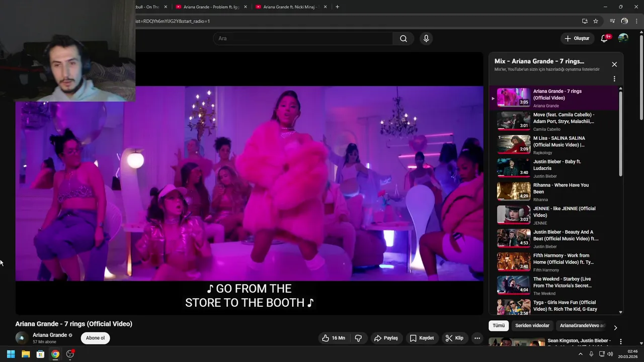The image size is (644, 362).
Task: Select Seriden videolar filter chip
Action: 532,326
